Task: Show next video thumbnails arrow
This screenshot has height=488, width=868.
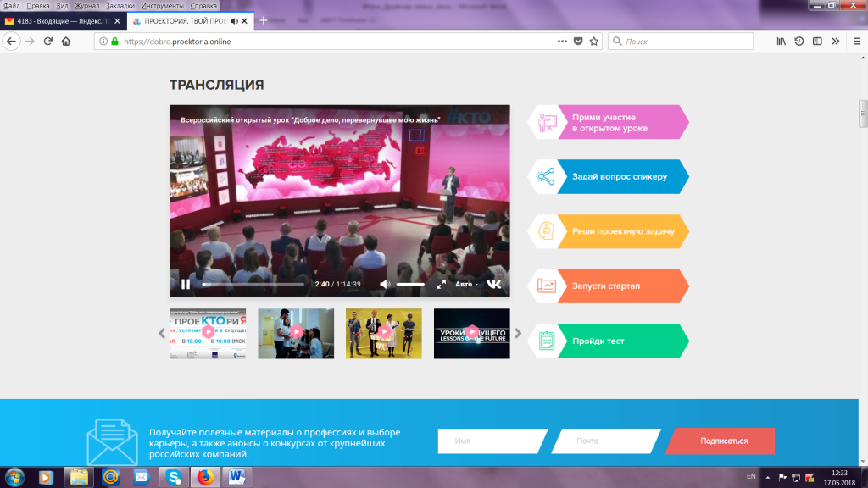Action: click(x=518, y=334)
